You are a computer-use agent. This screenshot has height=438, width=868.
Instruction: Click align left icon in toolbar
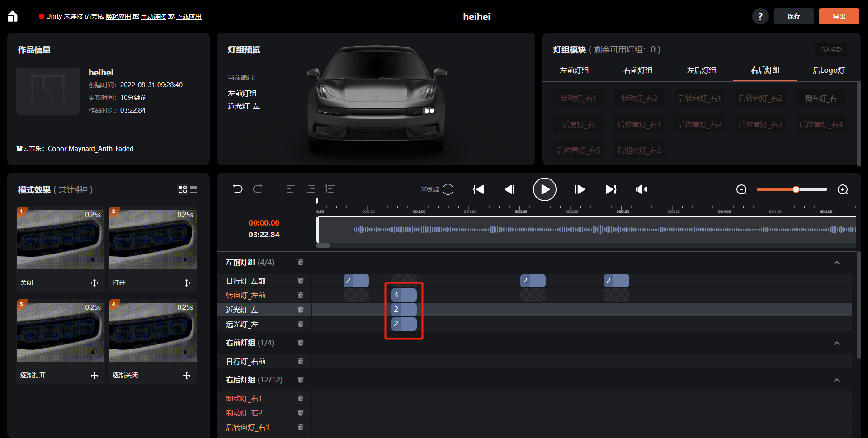coord(290,189)
